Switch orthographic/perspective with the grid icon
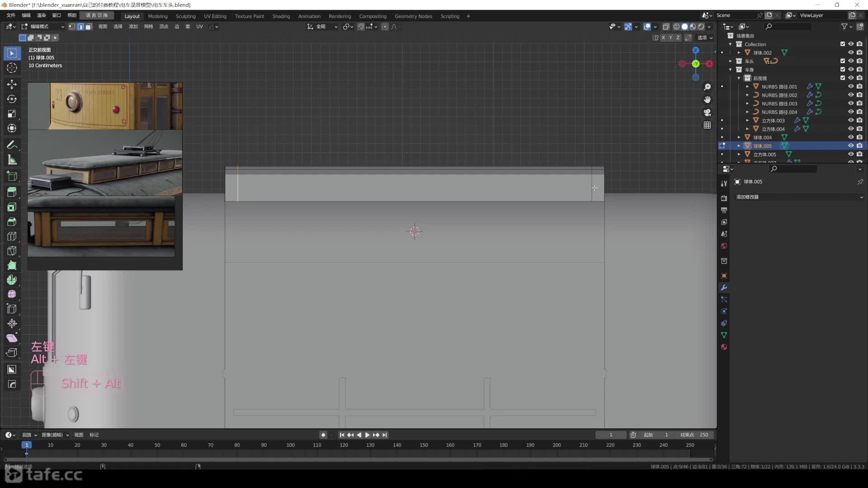Screen dimensions: 868x488 coord(707,125)
